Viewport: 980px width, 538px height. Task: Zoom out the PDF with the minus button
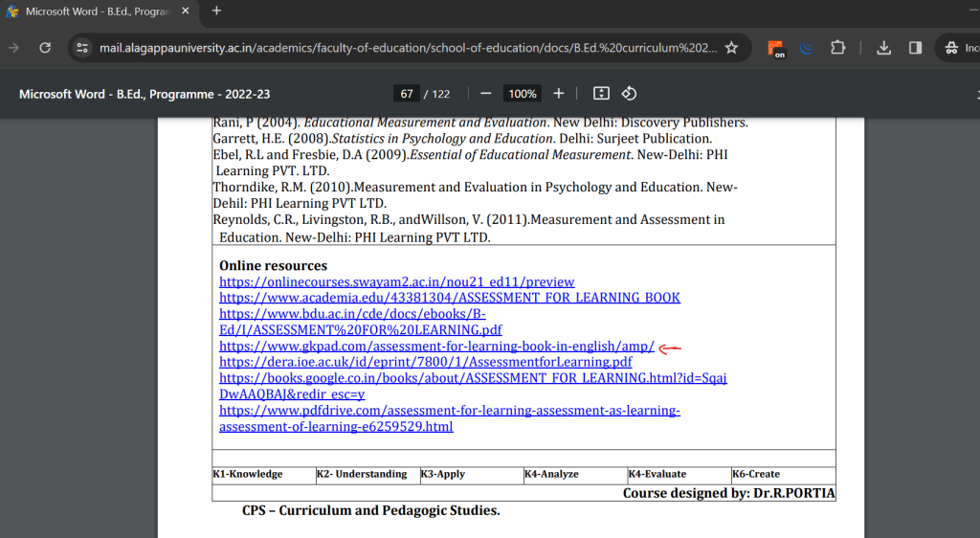pos(485,94)
